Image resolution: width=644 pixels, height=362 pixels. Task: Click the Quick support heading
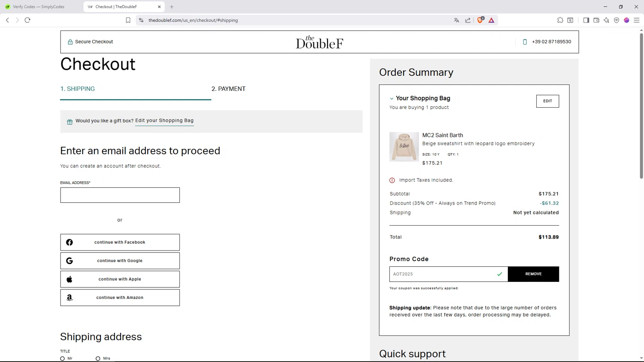click(412, 354)
